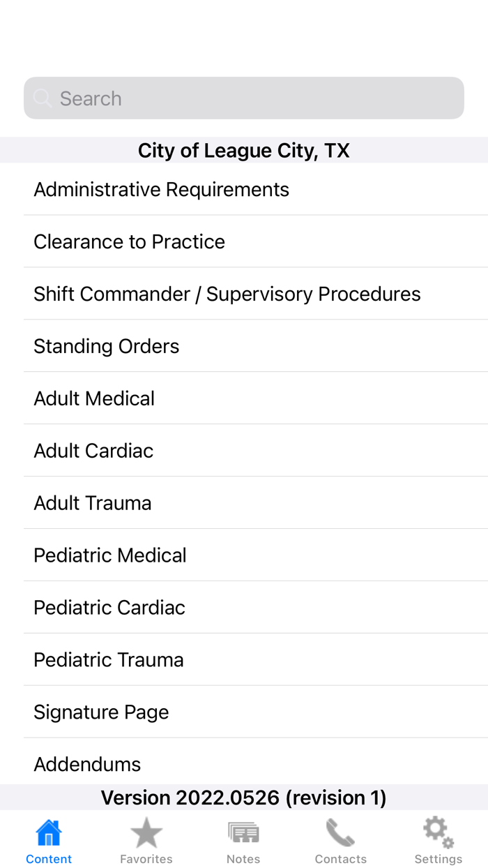The width and height of the screenshot is (488, 868).
Task: Tap the Addendums entry
Action: pos(87,764)
